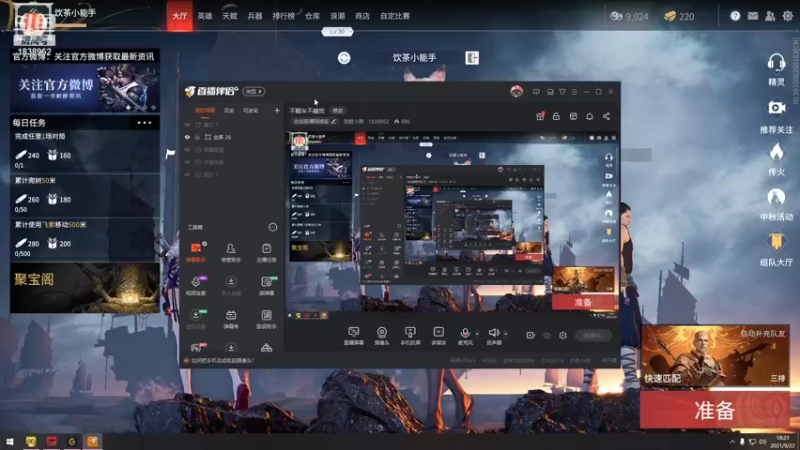800x450 pixels.
Task: Open hamburger menu in streaming app title bar
Action: tap(574, 92)
